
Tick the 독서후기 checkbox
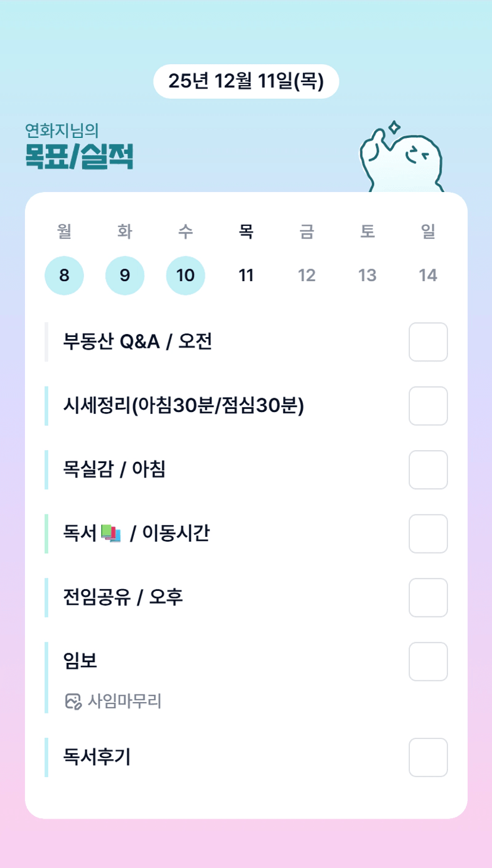point(428,757)
